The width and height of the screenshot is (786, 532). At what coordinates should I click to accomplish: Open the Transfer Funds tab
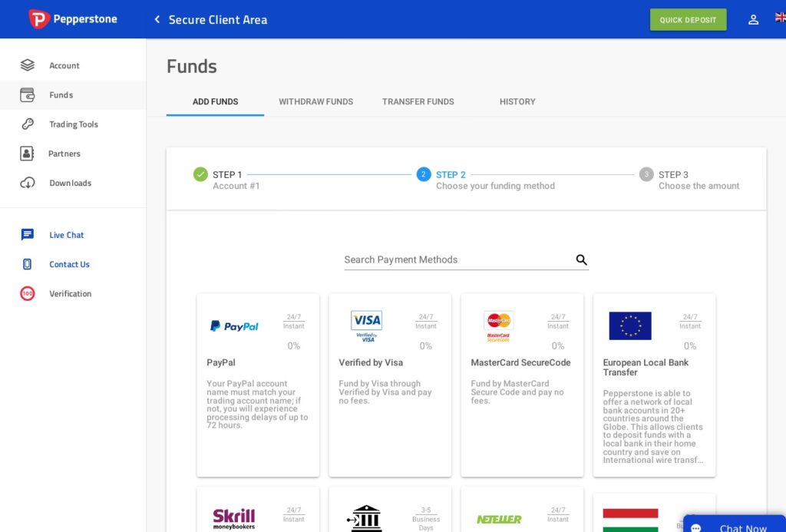(x=418, y=102)
